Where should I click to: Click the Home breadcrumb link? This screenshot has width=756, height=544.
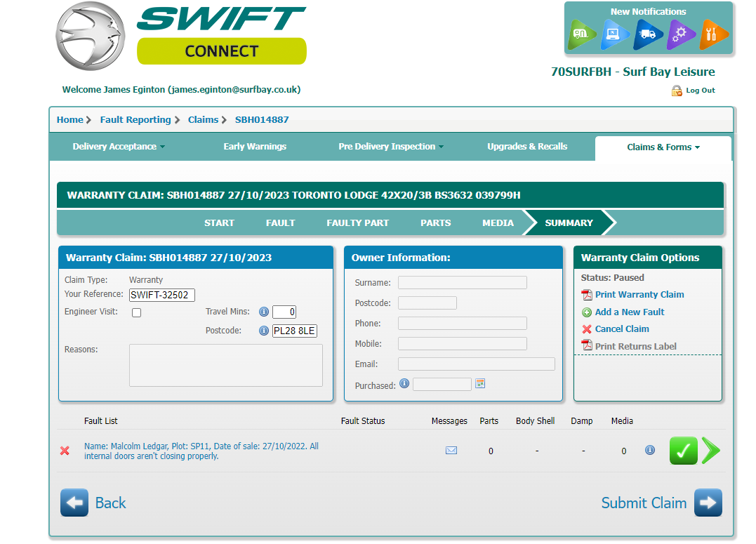coord(70,119)
